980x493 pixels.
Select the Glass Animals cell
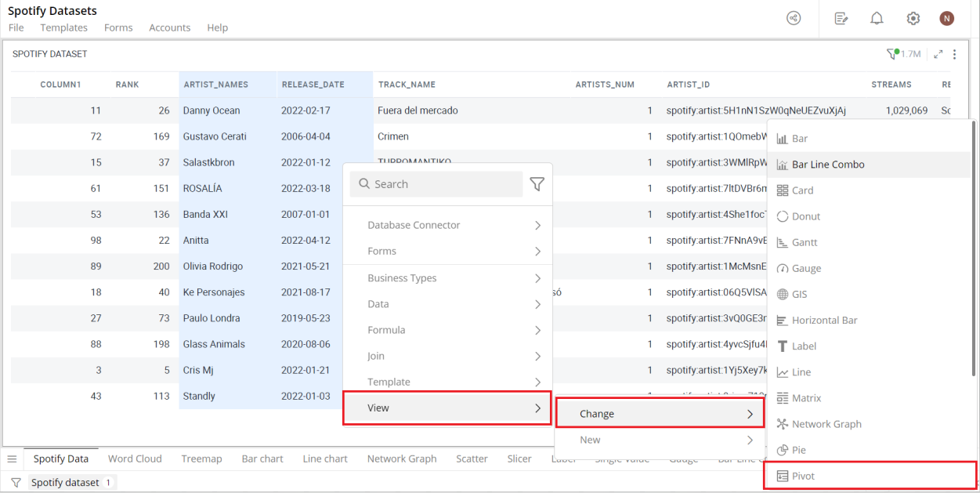coord(228,344)
